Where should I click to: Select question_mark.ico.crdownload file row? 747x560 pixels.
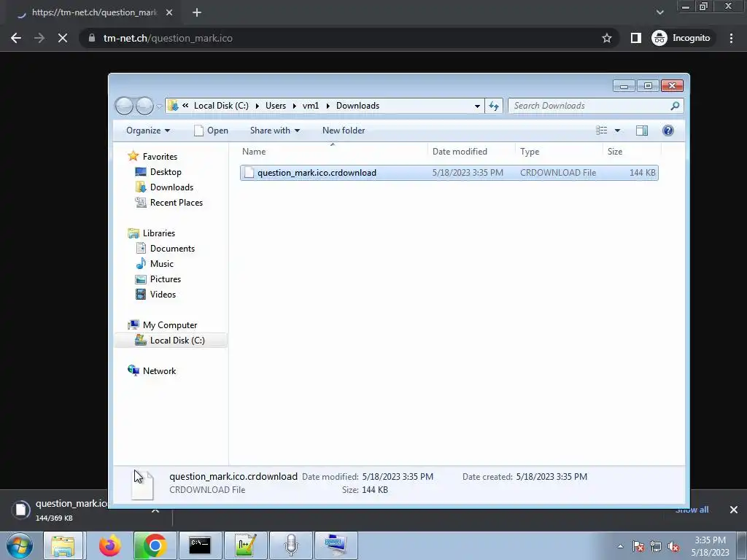click(x=449, y=173)
